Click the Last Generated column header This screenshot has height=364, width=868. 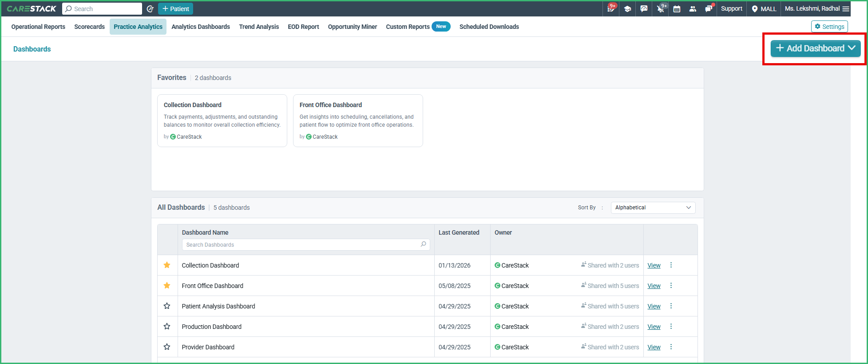(459, 232)
